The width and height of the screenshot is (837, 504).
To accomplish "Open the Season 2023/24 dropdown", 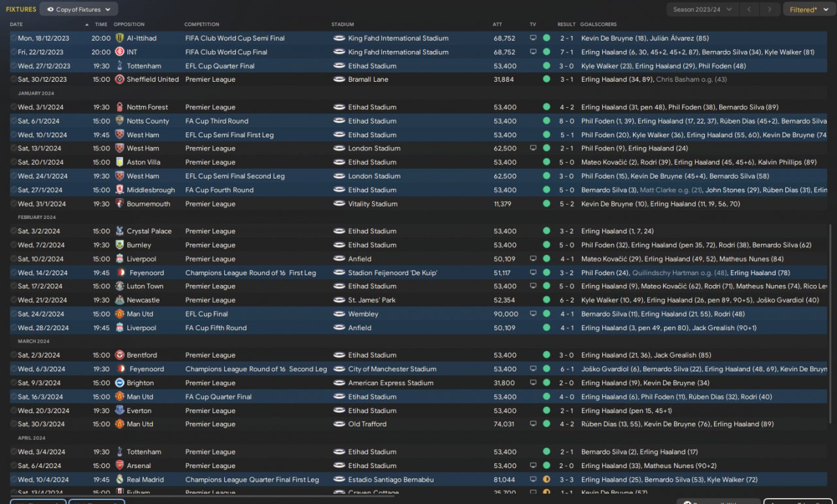I will click(x=703, y=10).
